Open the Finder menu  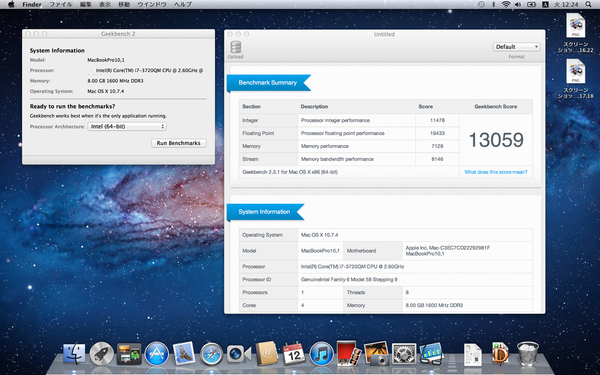point(32,4)
